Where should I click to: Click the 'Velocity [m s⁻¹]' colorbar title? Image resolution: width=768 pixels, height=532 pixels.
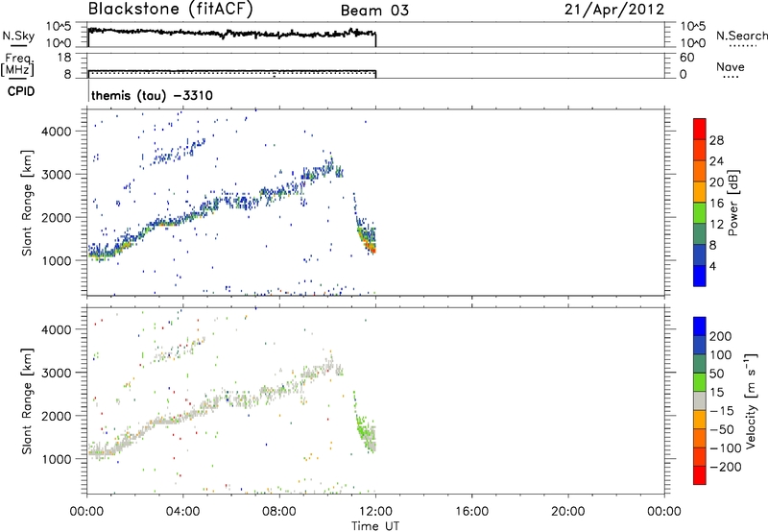point(752,400)
